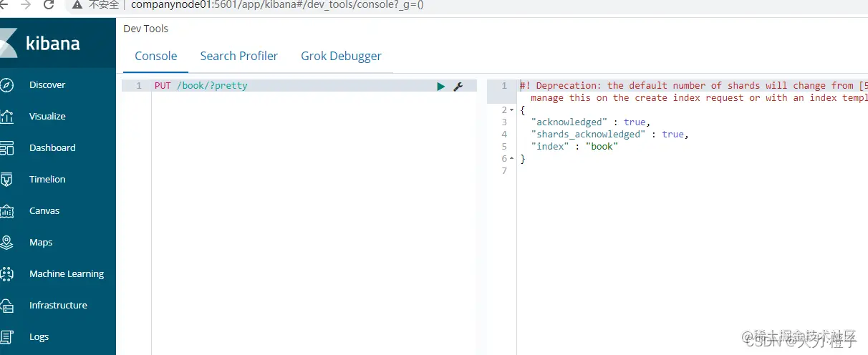Open the Machine Learning icon
The height and width of the screenshot is (355, 868).
[7, 273]
